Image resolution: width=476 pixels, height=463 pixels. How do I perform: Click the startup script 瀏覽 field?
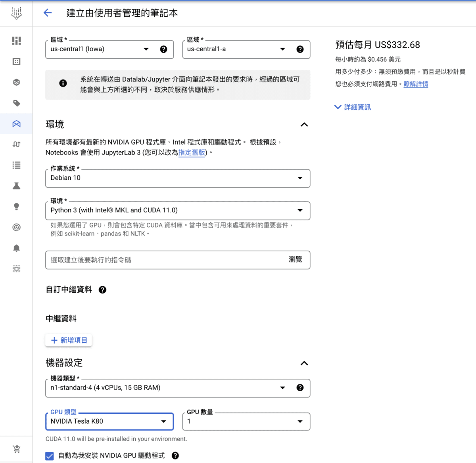295,260
